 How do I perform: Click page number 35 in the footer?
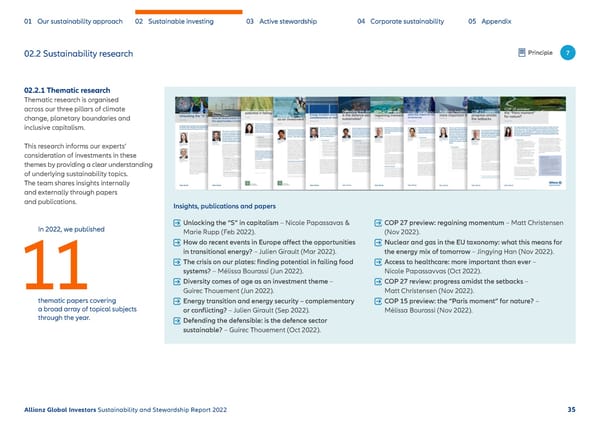[x=571, y=409]
